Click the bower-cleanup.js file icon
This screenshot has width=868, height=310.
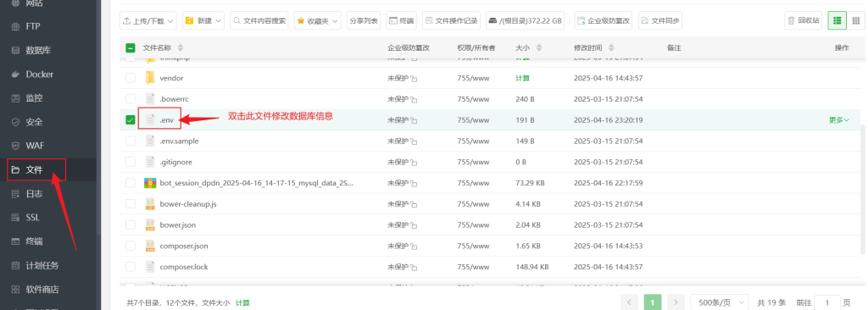tap(150, 204)
